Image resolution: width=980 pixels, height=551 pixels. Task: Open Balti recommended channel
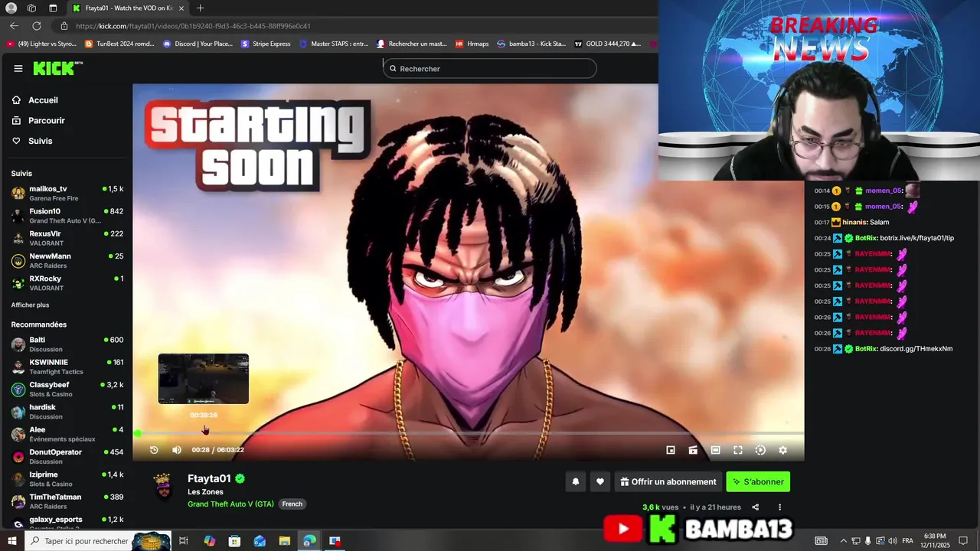click(67, 344)
